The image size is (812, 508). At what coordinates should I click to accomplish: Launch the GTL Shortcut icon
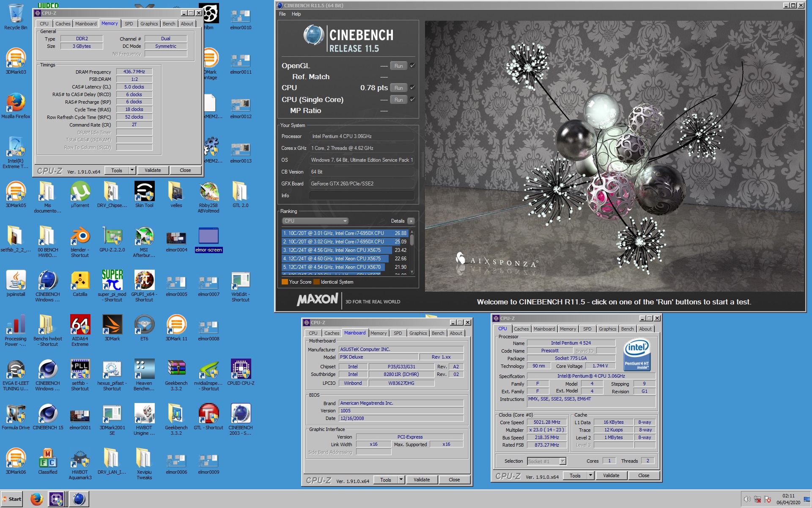click(x=208, y=417)
